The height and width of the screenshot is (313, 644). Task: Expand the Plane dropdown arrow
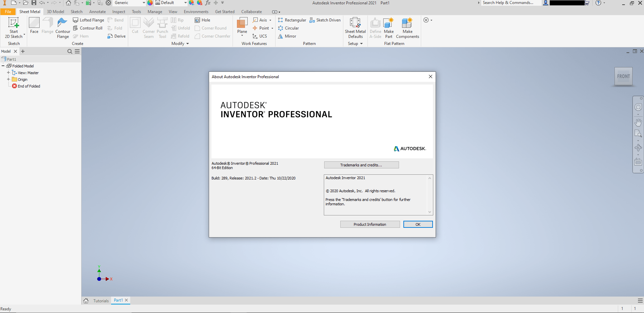pos(242,36)
